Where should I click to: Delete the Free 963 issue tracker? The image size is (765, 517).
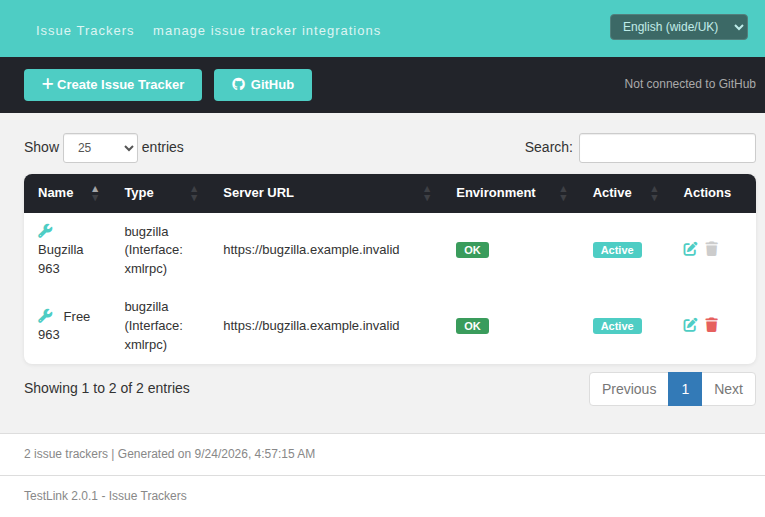(x=711, y=325)
